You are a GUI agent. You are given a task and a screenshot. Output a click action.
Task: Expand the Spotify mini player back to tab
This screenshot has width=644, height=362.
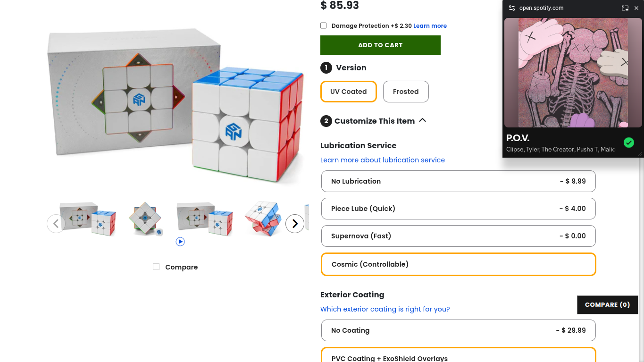coord(625,8)
